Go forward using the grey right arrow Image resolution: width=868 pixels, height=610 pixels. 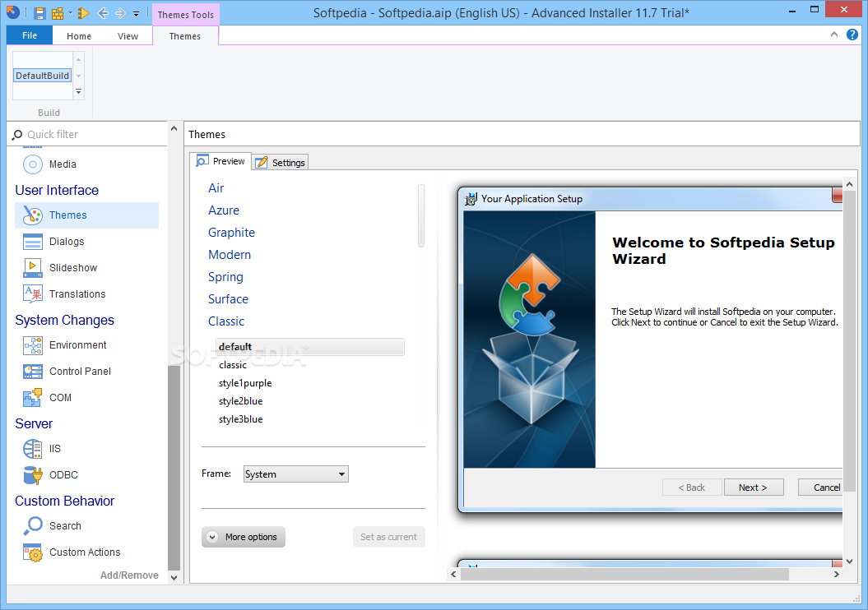click(120, 13)
